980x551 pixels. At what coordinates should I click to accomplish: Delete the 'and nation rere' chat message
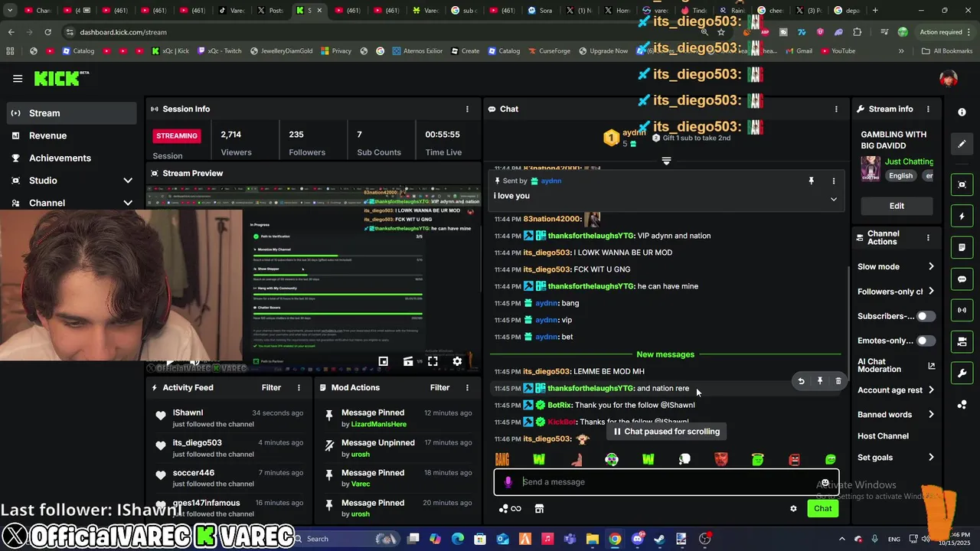838,380
